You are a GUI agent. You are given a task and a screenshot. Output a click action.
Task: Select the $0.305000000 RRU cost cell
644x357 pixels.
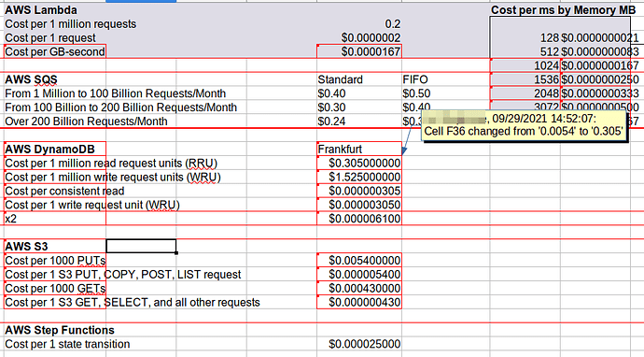click(359, 163)
